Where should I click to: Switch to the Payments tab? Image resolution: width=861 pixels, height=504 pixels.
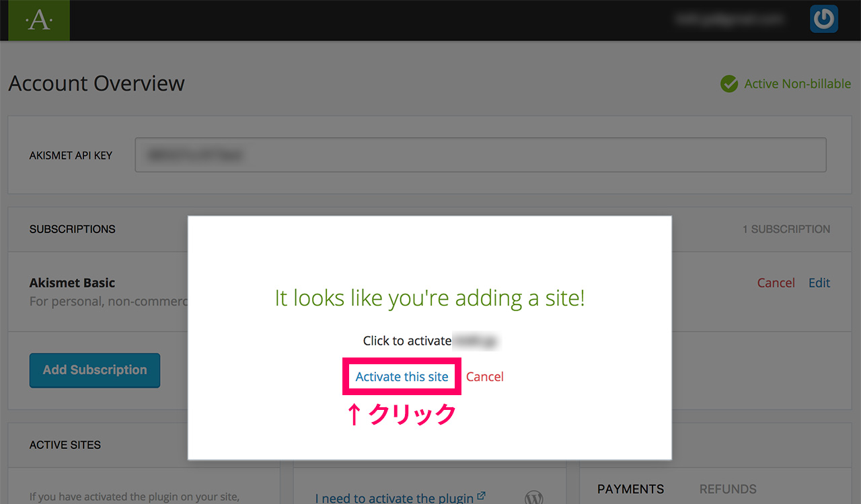pos(630,489)
